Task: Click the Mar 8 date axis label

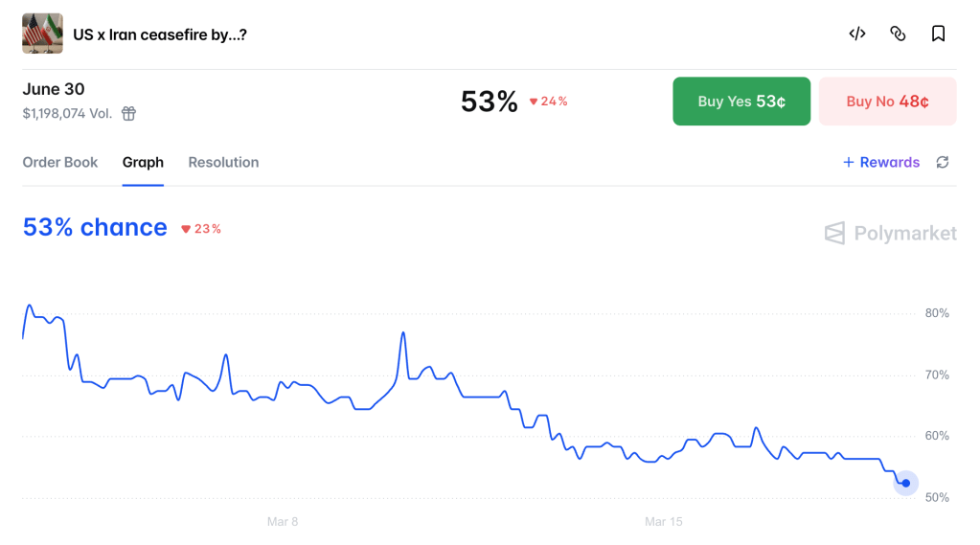Action: [283, 522]
